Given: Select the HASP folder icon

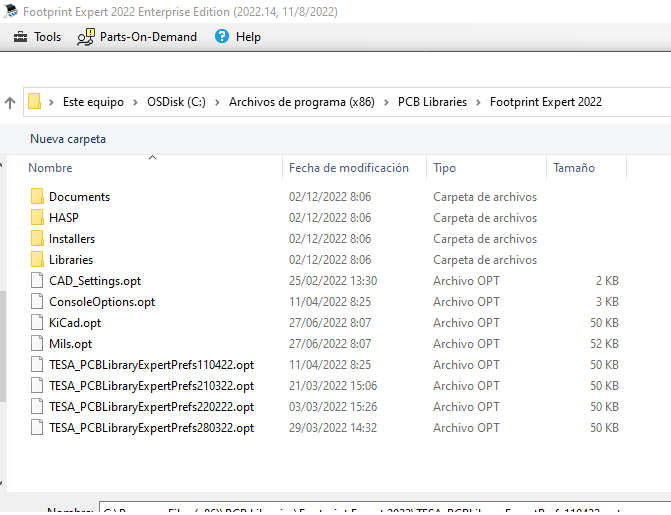Looking at the screenshot, I should point(37,217).
